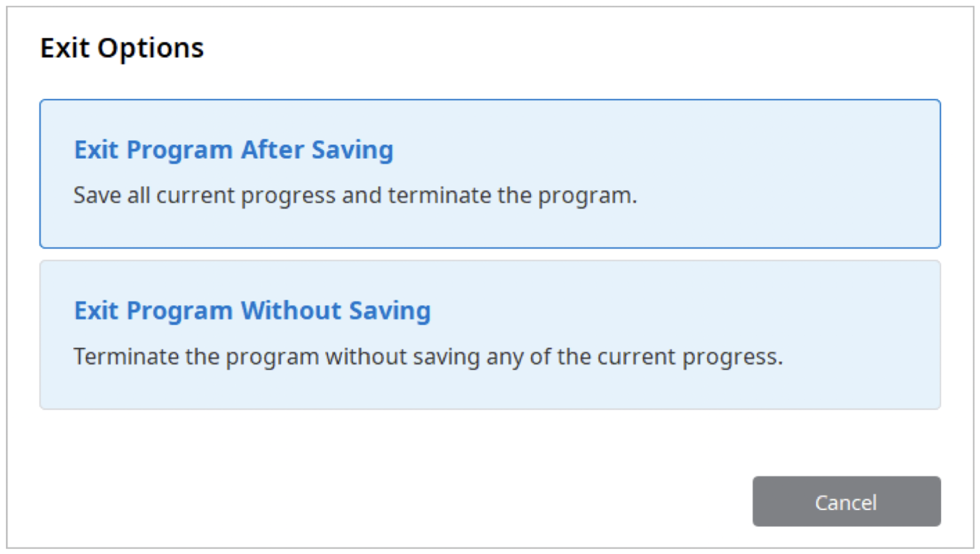The height and width of the screenshot is (554, 980).
Task: Select Exit Program Without Saving option
Action: [x=490, y=335]
